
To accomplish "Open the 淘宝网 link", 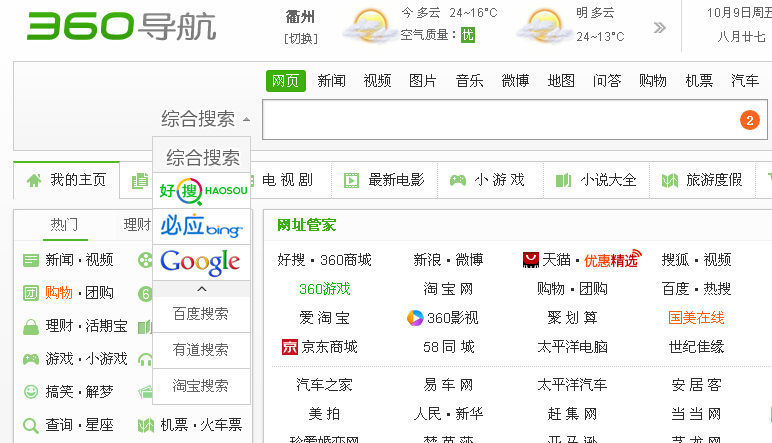I will click(x=448, y=289).
